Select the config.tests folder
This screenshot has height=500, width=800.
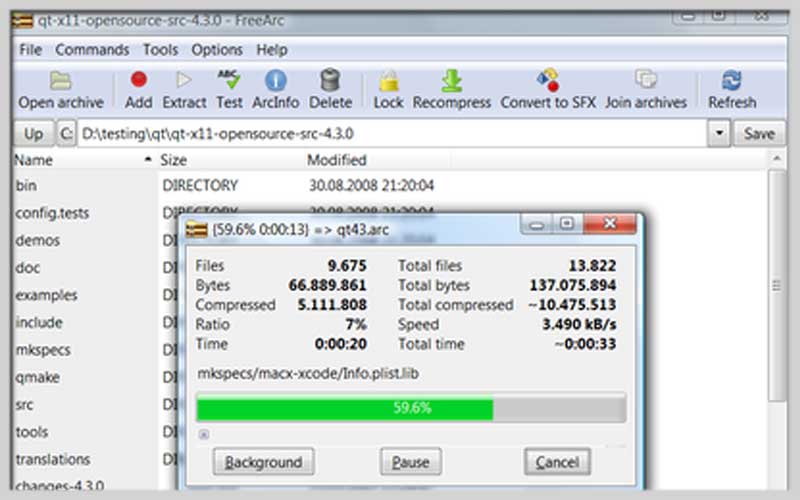[52, 213]
